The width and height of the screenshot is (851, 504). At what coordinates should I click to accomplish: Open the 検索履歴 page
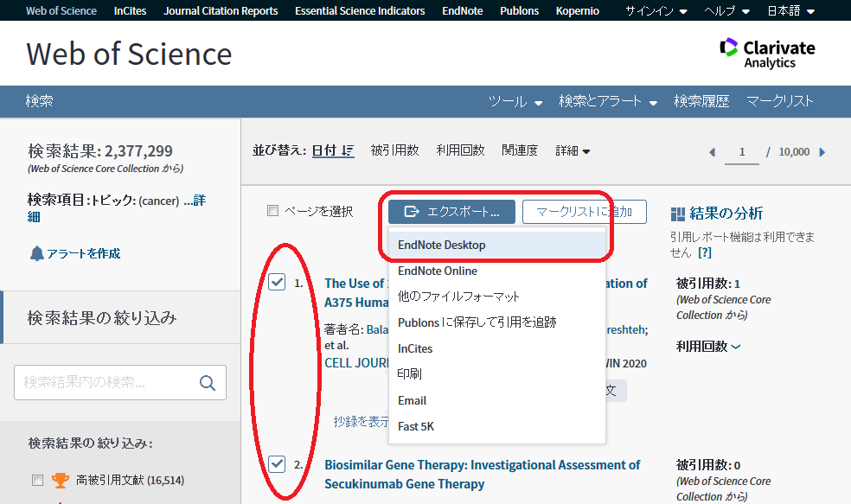(701, 101)
